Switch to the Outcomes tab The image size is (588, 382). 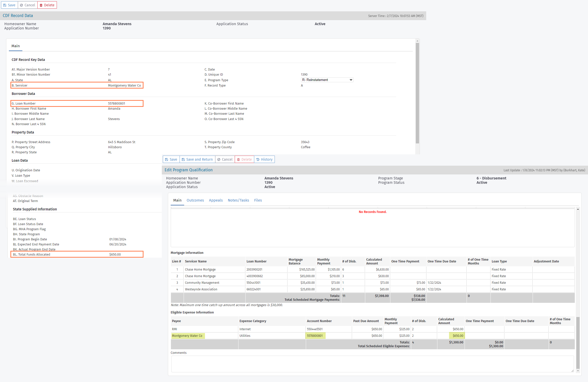point(195,200)
